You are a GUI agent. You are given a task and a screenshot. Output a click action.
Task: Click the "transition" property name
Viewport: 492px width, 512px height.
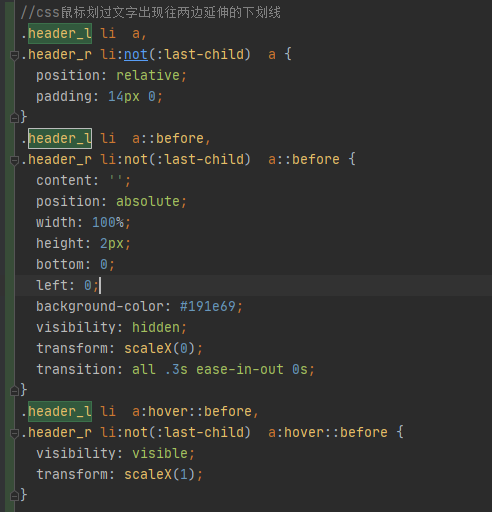[x=77, y=369]
